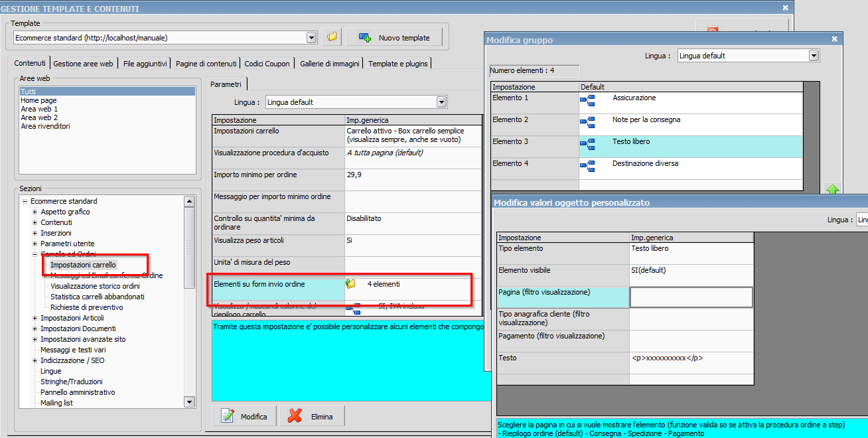
Task: Click the tree icon for Testo libero
Action: tap(587, 145)
